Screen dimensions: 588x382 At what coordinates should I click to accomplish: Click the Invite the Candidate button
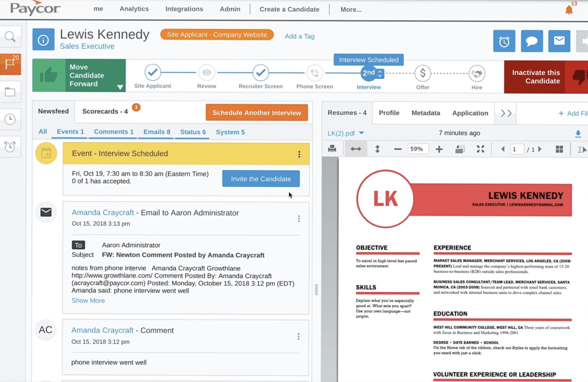pyautogui.click(x=261, y=179)
